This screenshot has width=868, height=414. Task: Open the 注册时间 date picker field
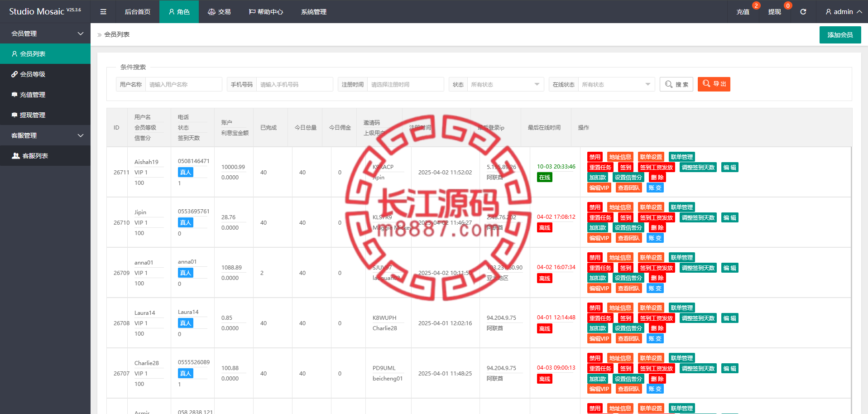pos(405,84)
